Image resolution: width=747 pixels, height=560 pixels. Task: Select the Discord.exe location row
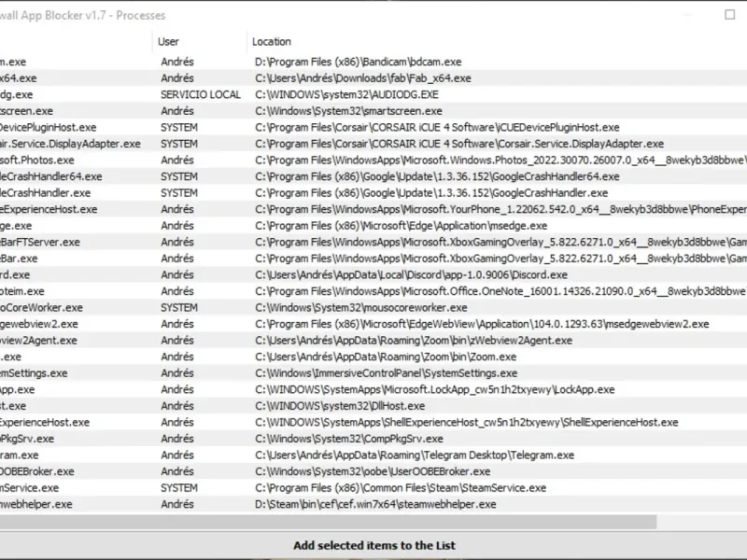pos(411,274)
